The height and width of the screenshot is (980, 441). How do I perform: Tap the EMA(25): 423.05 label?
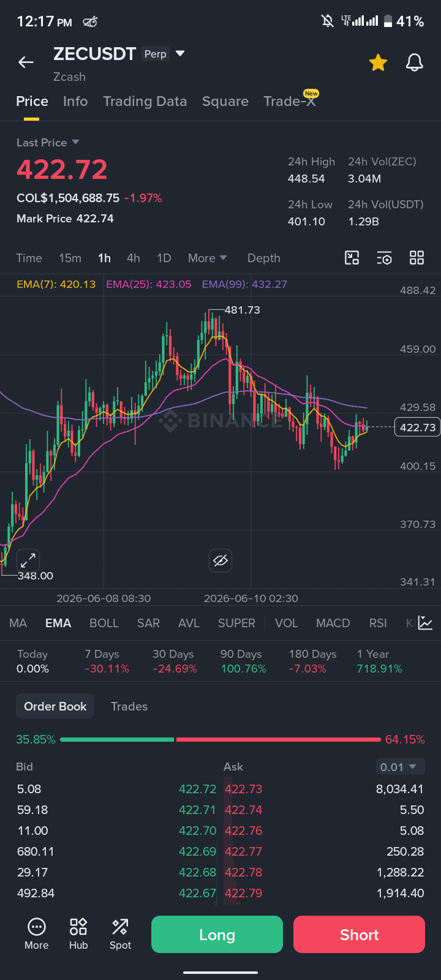click(149, 284)
